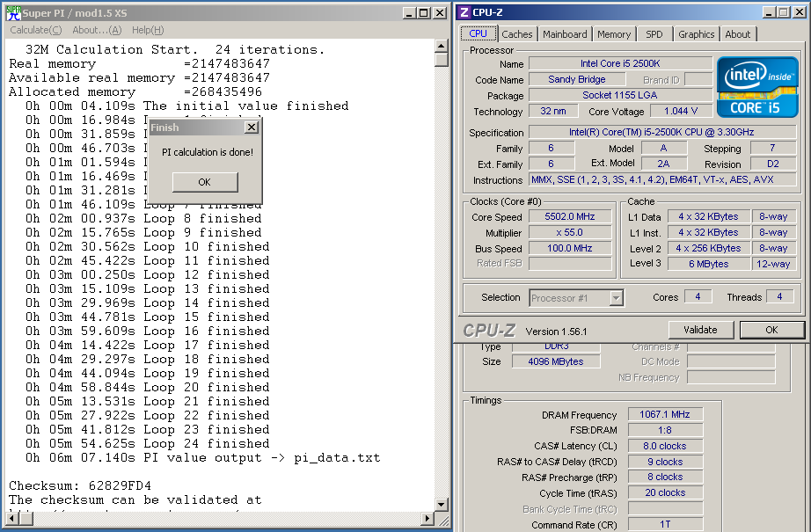Maximize the Super PI window

tap(424, 13)
